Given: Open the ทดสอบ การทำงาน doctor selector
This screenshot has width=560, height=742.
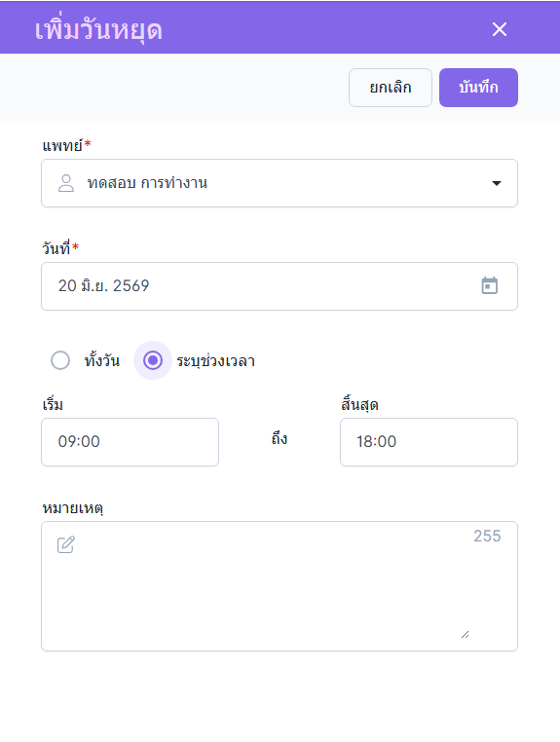Looking at the screenshot, I should click(x=280, y=183).
